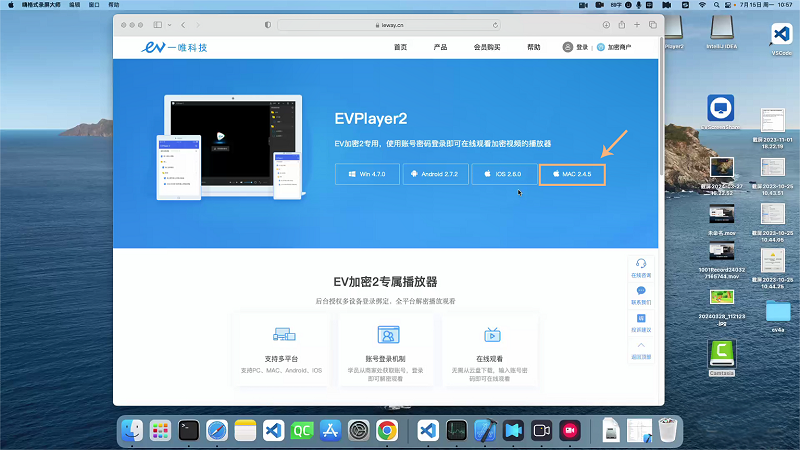The height and width of the screenshot is (450, 800).
Task: Click the 加密商户 link
Action: (x=619, y=47)
